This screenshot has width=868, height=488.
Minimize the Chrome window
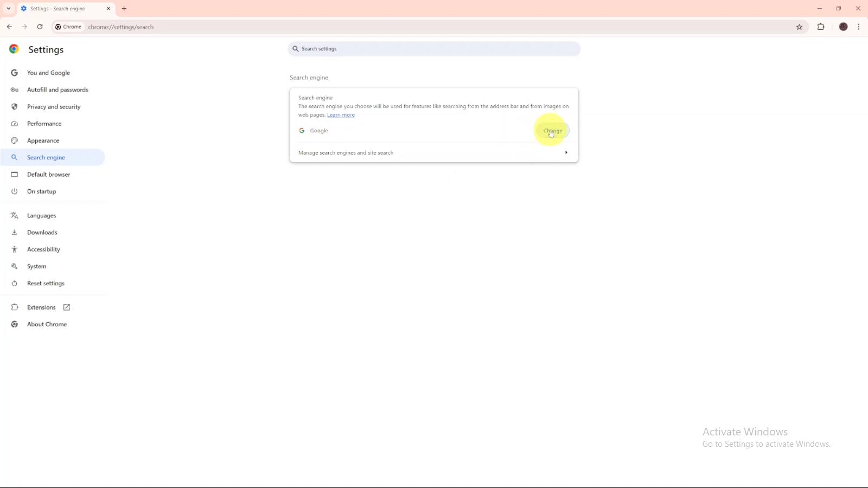pos(820,9)
